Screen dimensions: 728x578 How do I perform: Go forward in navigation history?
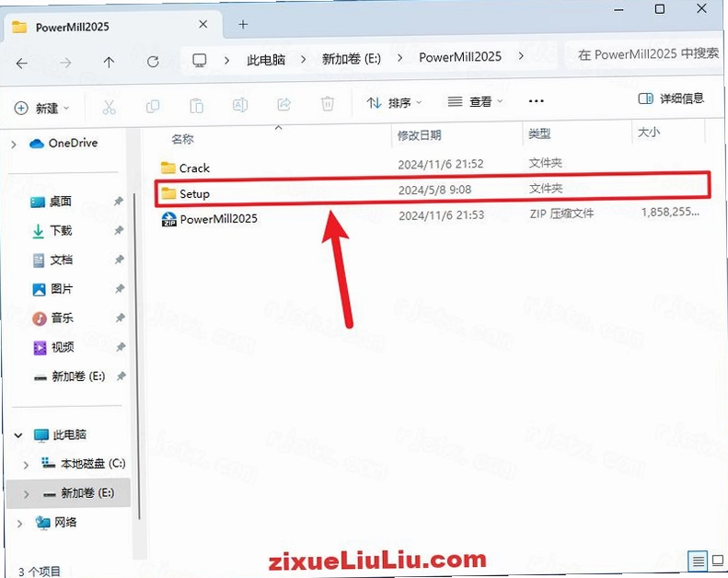(x=65, y=63)
